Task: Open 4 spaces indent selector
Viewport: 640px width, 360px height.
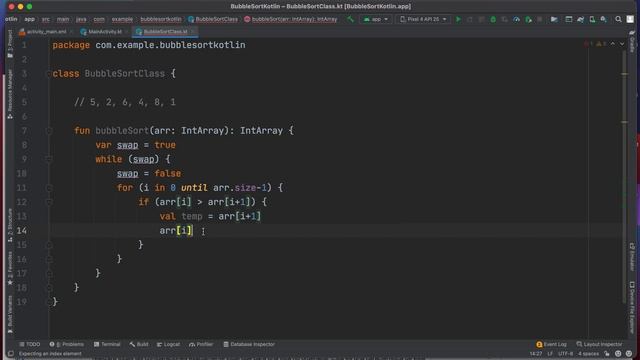Action: [588, 354]
